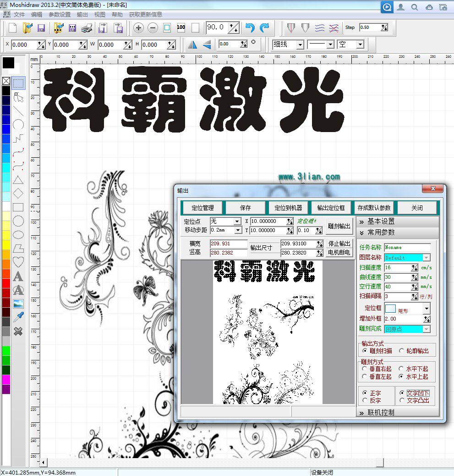Click the printer icon in toolbar
Screen dimensions: 454x476
(87, 28)
